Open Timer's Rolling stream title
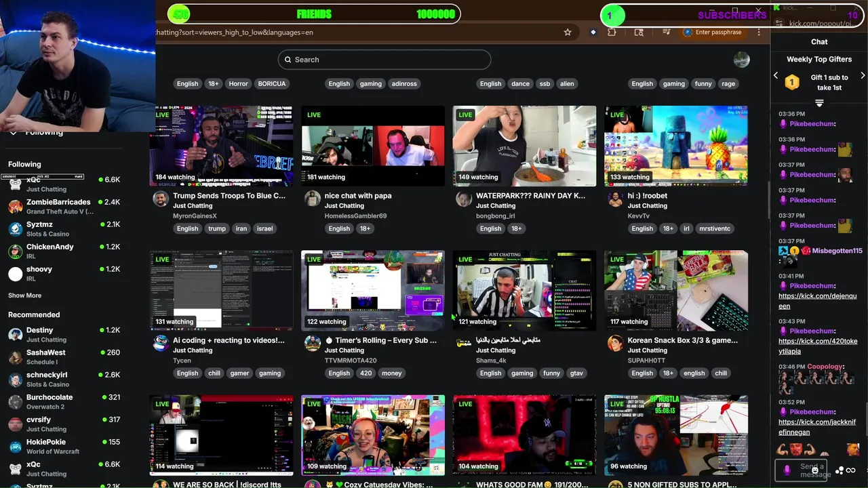Image resolution: width=868 pixels, height=488 pixels. (380, 340)
